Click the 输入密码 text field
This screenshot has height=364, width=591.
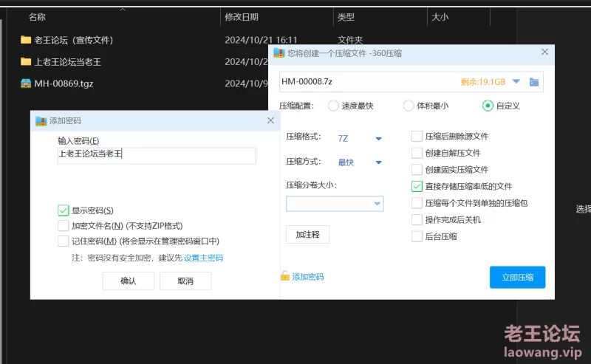coord(157,155)
